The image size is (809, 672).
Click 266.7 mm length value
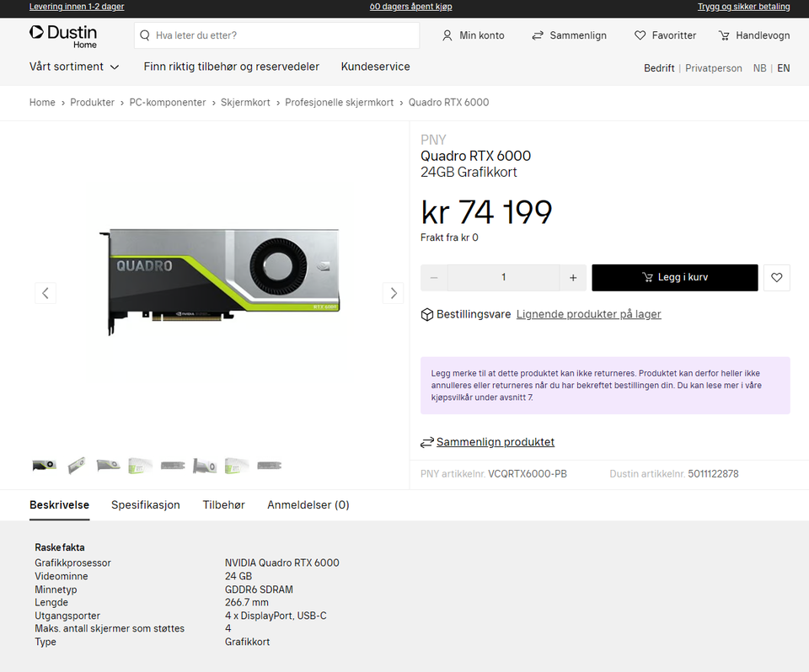tap(247, 602)
